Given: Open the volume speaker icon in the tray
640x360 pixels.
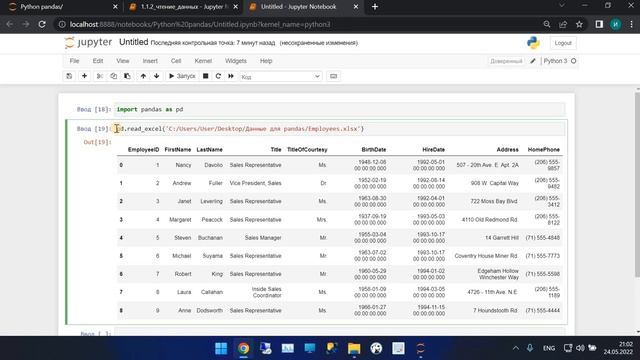Looking at the screenshot, I should pos(580,348).
